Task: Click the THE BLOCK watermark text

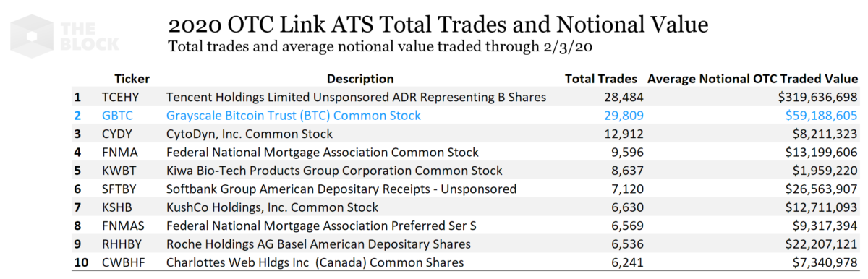Action: click(x=91, y=35)
